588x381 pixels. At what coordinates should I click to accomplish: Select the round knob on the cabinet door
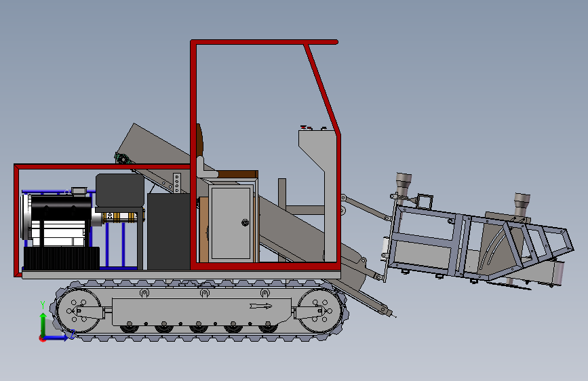click(245, 223)
